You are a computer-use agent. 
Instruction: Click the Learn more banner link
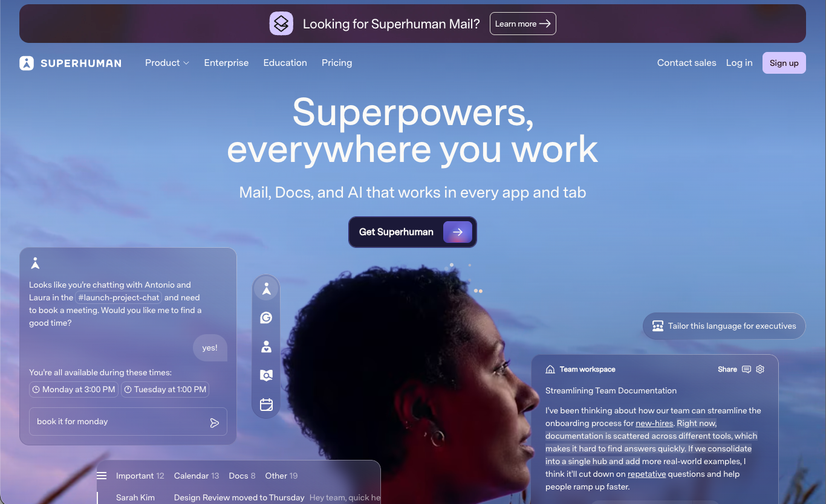pyautogui.click(x=522, y=24)
